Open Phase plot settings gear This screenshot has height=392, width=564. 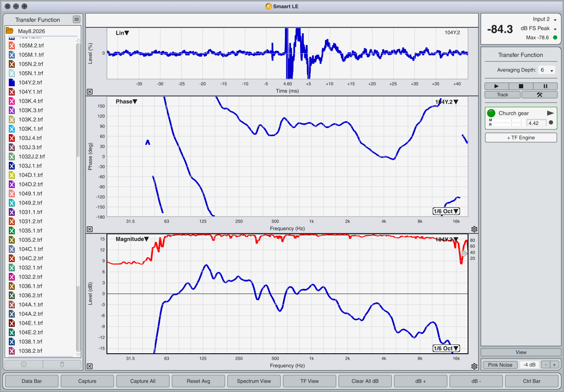474,229
